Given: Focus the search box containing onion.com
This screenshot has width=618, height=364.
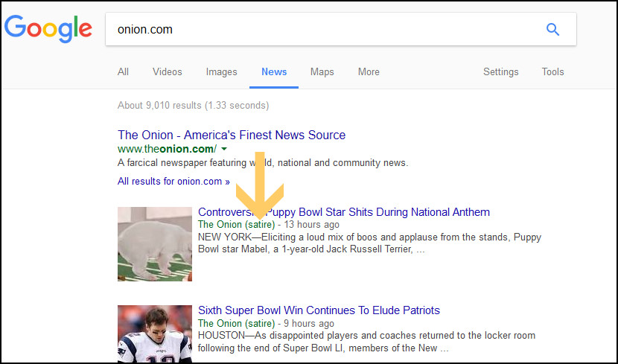Looking at the screenshot, I should [x=340, y=29].
